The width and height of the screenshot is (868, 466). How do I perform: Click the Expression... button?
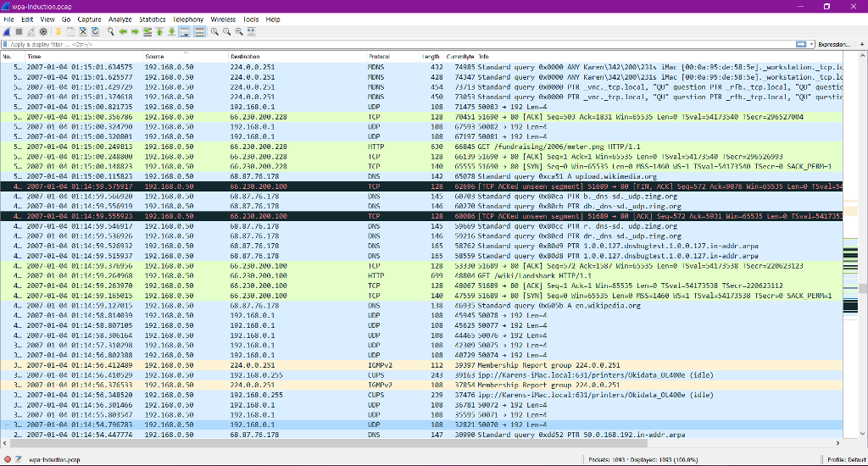[834, 44]
